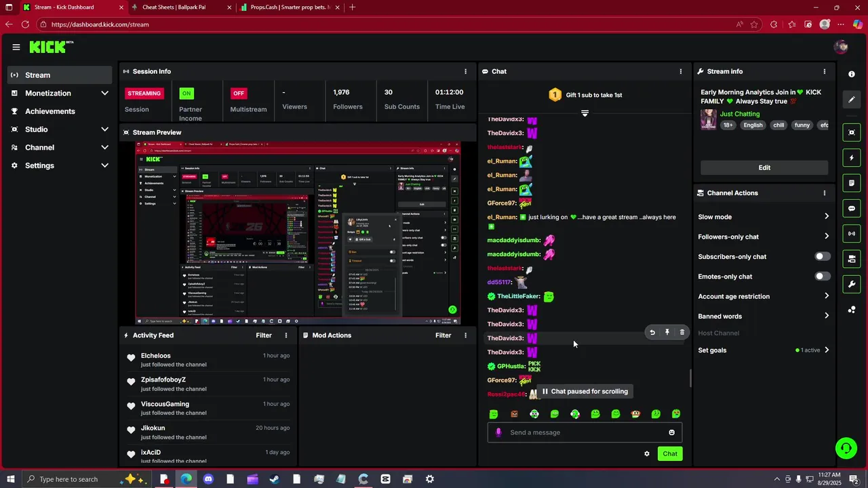Open the emoji picker in message box
Image resolution: width=868 pixels, height=488 pixels.
[672, 432]
